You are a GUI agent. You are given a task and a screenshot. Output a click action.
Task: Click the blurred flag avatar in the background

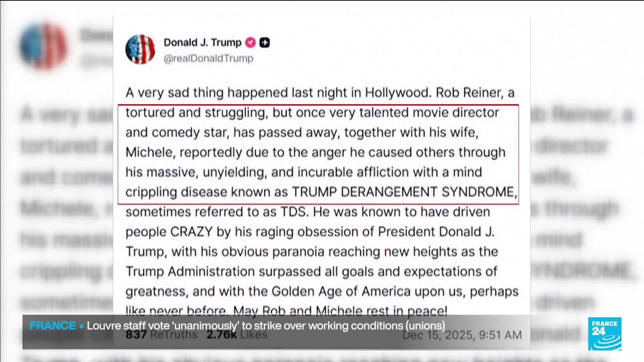[x=44, y=46]
